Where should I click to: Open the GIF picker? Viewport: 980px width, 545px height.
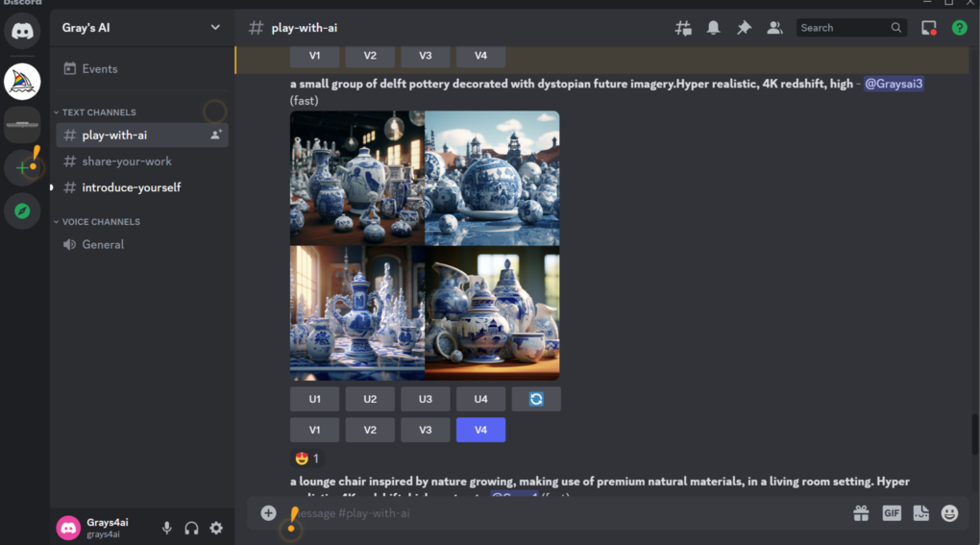891,513
